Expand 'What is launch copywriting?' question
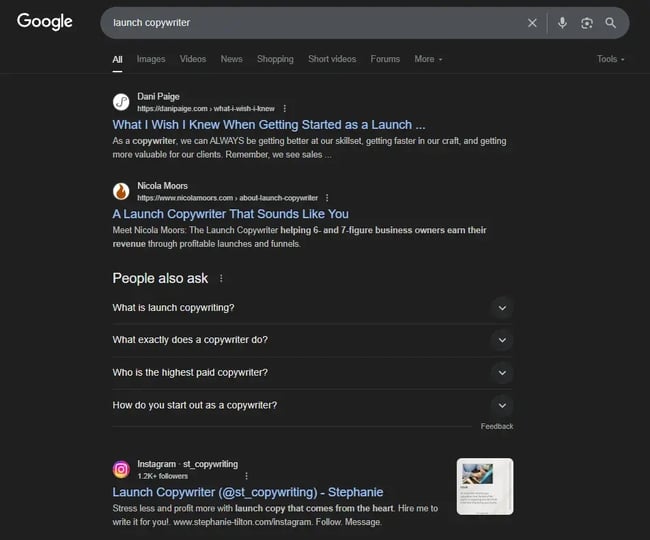650x540 pixels. pyautogui.click(x=502, y=308)
